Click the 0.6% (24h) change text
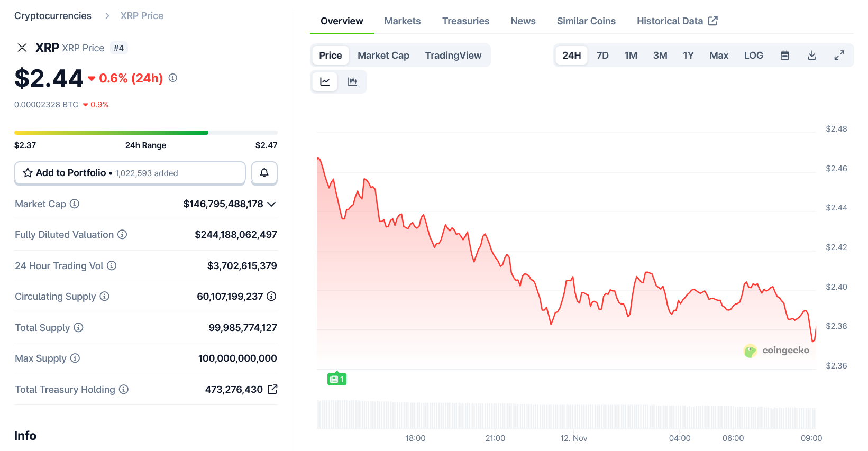 (131, 78)
